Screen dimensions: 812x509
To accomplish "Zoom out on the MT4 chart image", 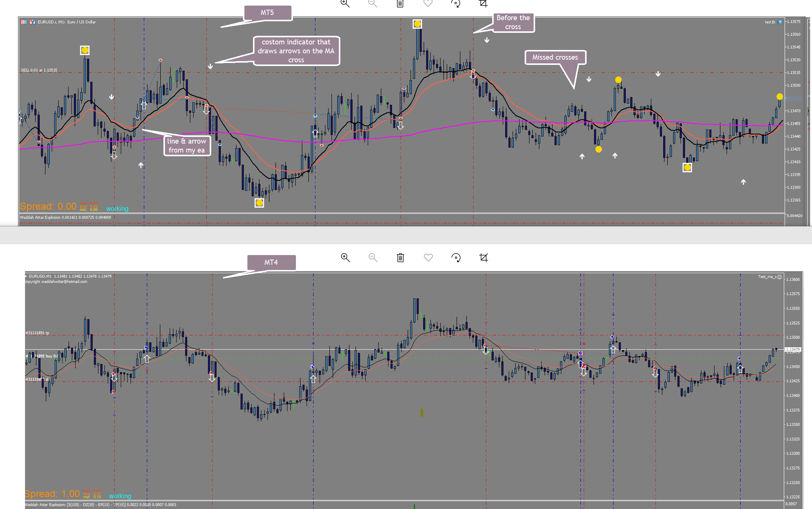I will pyautogui.click(x=373, y=257).
